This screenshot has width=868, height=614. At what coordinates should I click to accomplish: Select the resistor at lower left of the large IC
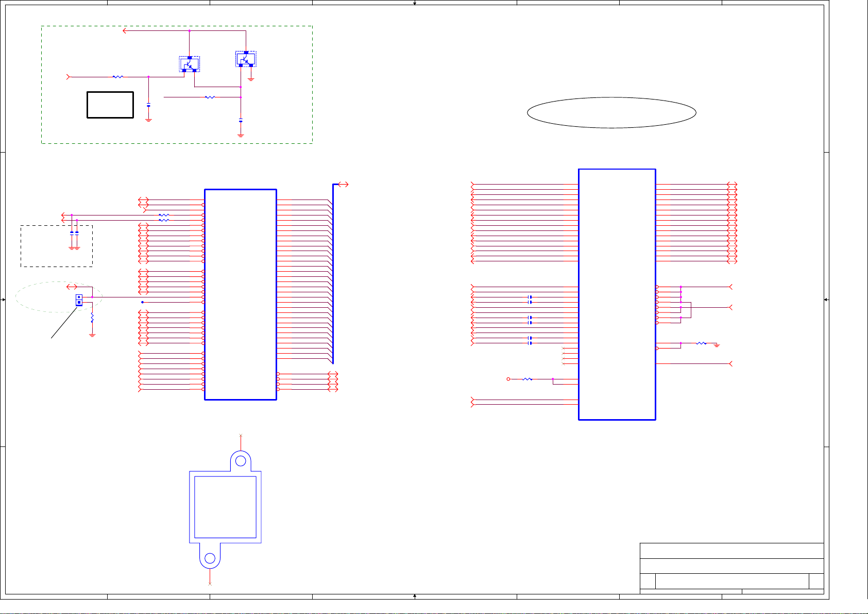[x=527, y=379]
